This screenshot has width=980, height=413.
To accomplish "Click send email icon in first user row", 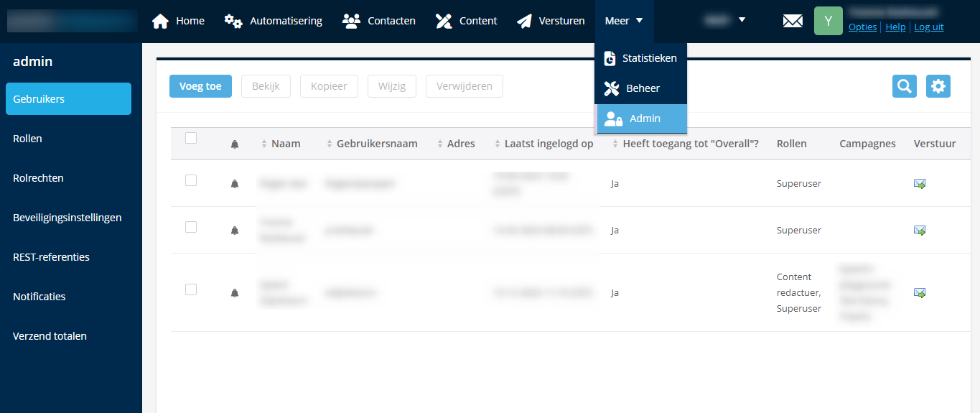I will click(919, 184).
